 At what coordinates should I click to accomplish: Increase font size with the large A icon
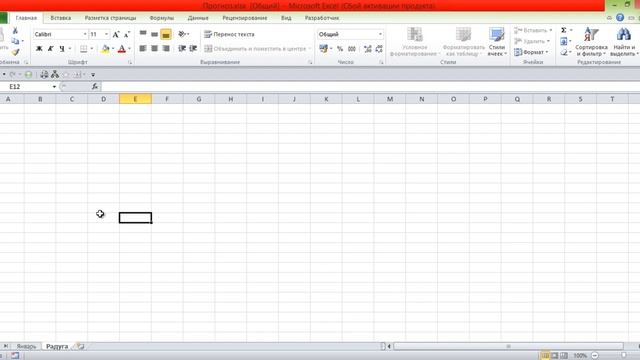116,34
